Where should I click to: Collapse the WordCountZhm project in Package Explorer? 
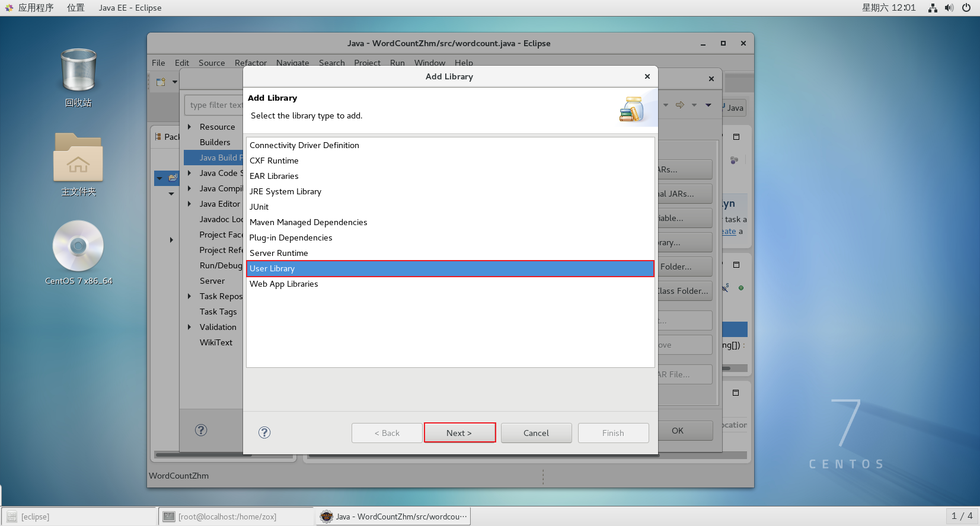(159, 178)
